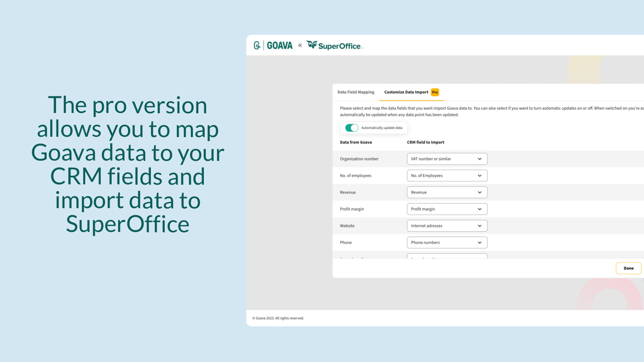Open the Revenue CRM field dropdown
The image size is (644, 362).
447,192
